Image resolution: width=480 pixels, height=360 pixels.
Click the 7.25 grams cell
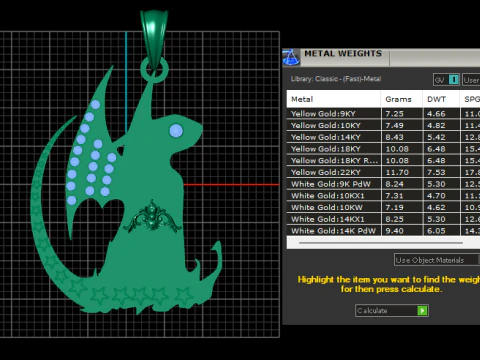[x=402, y=114]
